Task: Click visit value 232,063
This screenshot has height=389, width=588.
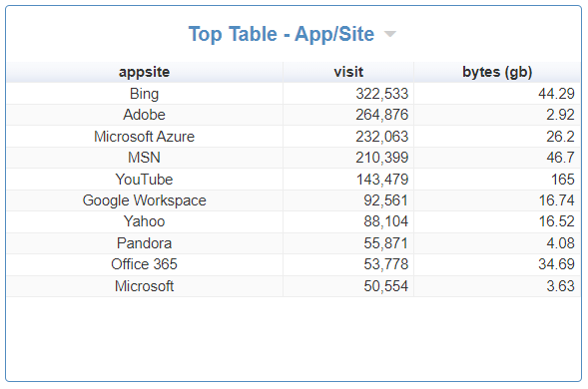Action: 381,137
